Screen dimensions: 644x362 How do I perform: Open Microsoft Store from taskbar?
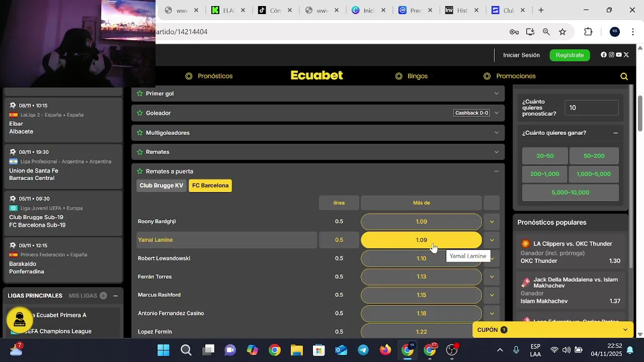(x=319, y=350)
